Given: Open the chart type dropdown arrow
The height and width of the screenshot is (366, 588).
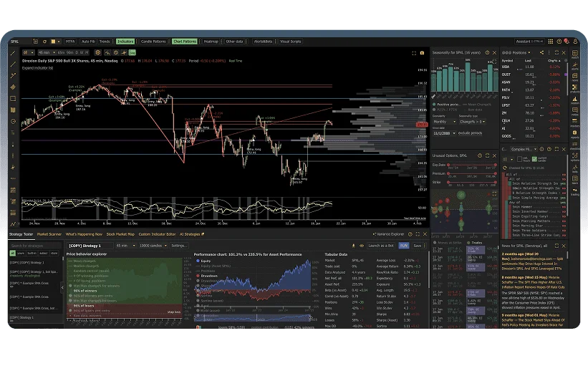Looking at the screenshot, I should tap(32, 53).
